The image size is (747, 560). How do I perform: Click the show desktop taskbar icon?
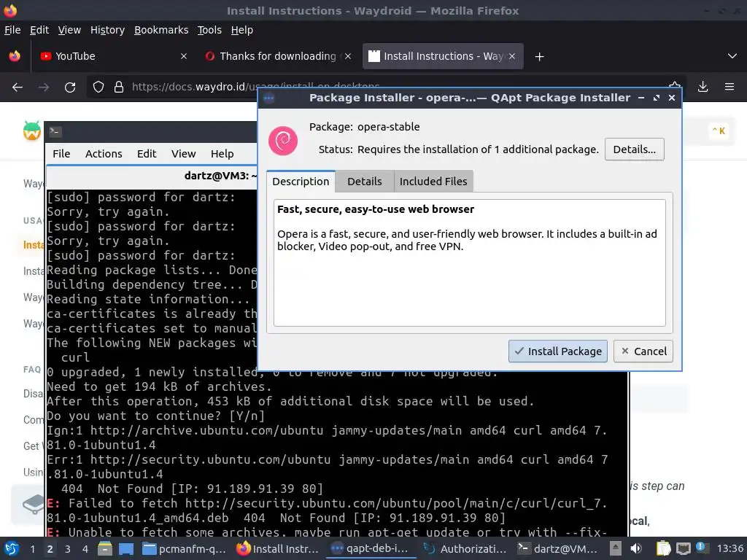(126, 549)
